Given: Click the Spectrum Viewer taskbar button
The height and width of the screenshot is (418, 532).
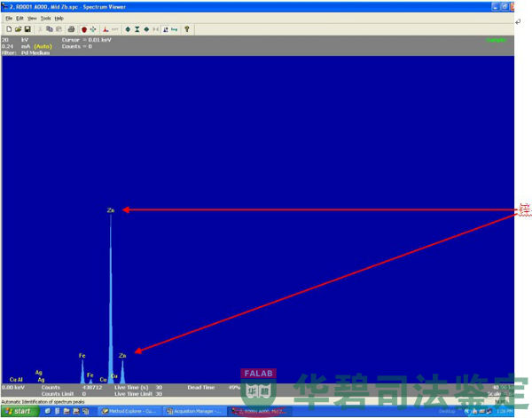Looking at the screenshot, I should pyautogui.click(x=260, y=411).
